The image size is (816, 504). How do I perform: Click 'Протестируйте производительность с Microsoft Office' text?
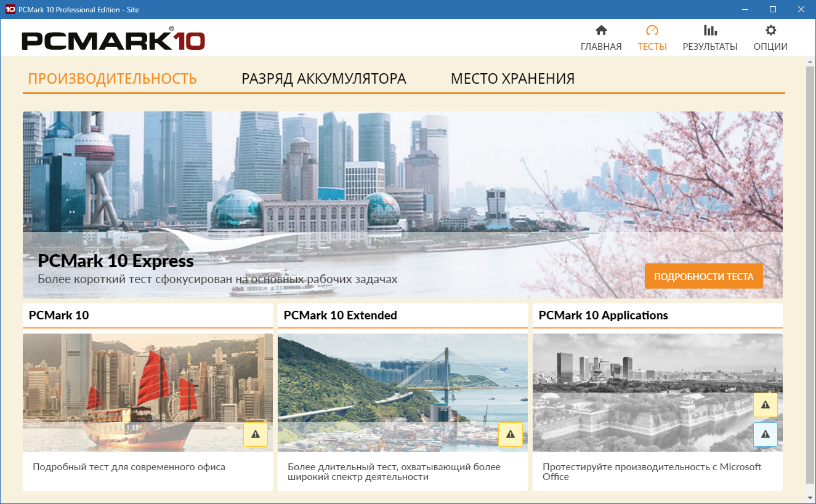point(652,472)
